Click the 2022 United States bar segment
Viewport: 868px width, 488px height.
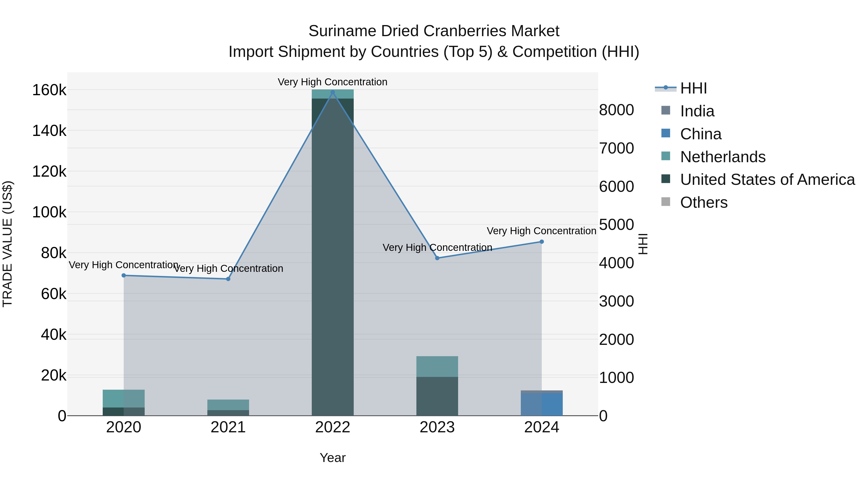point(332,257)
